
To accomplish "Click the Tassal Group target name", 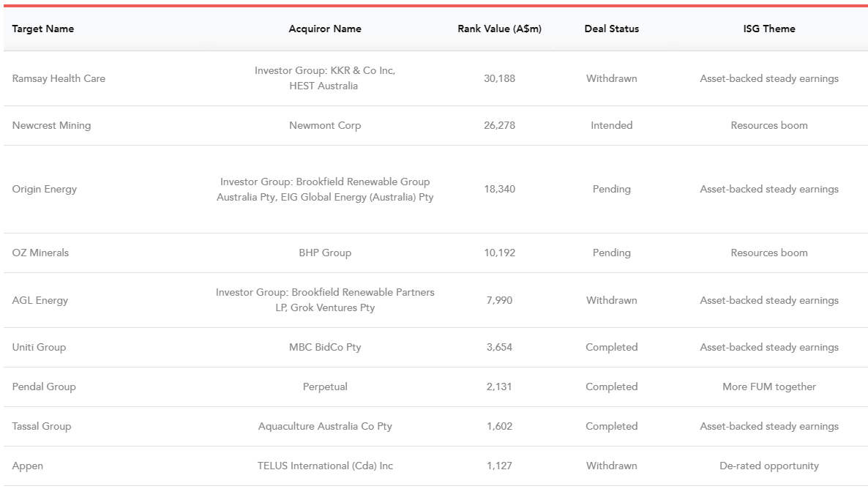I will [42, 426].
